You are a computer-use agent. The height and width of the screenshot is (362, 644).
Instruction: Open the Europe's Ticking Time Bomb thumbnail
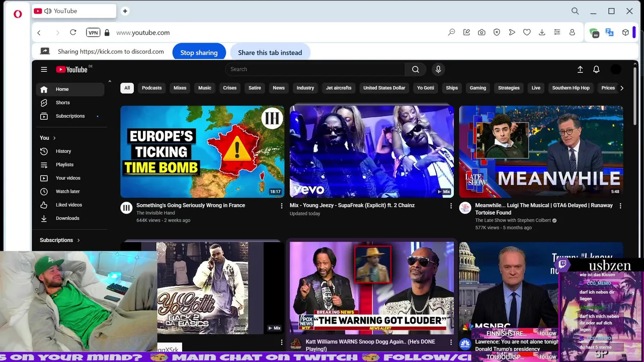[202, 151]
